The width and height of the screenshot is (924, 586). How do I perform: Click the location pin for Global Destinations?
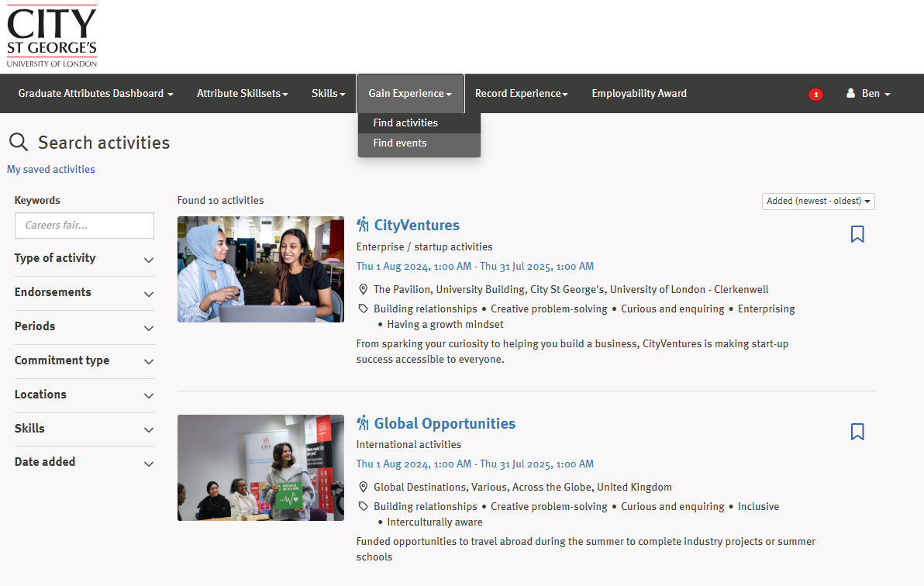coord(364,487)
